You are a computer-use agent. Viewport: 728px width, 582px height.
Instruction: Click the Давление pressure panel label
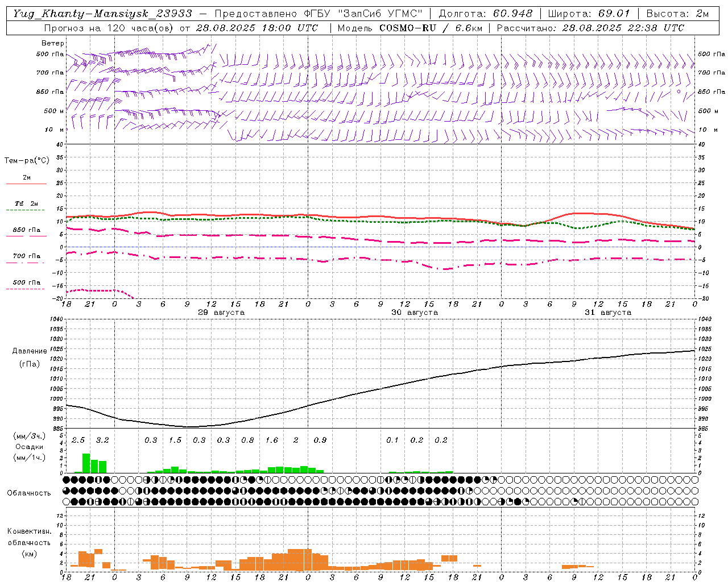(30, 351)
